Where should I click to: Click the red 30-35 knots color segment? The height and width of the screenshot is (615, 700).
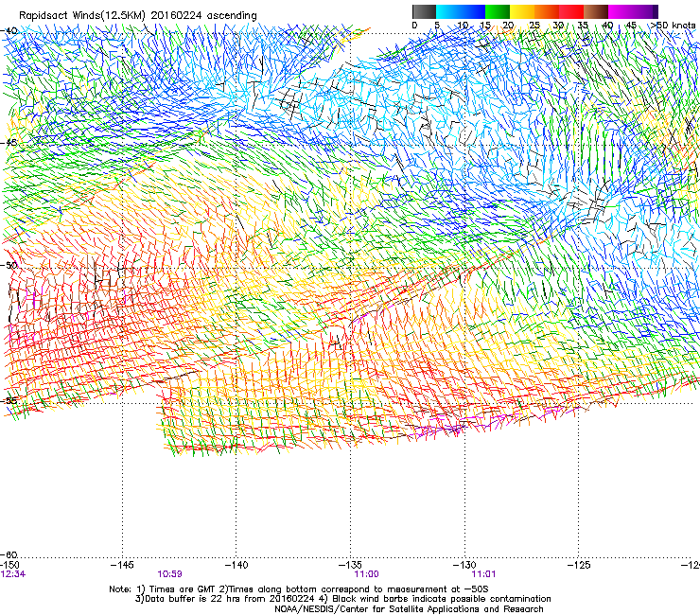coord(571,11)
